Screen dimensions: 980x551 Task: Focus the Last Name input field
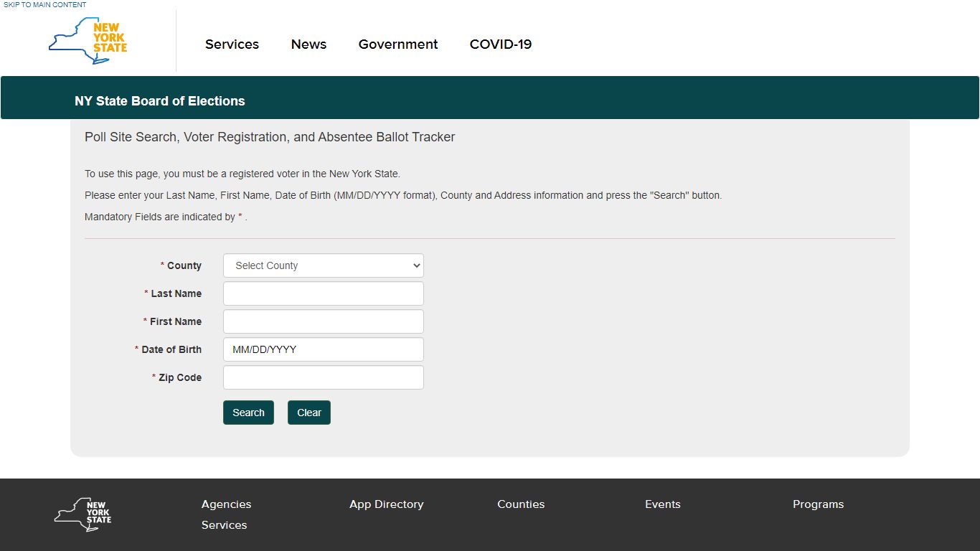click(x=324, y=293)
